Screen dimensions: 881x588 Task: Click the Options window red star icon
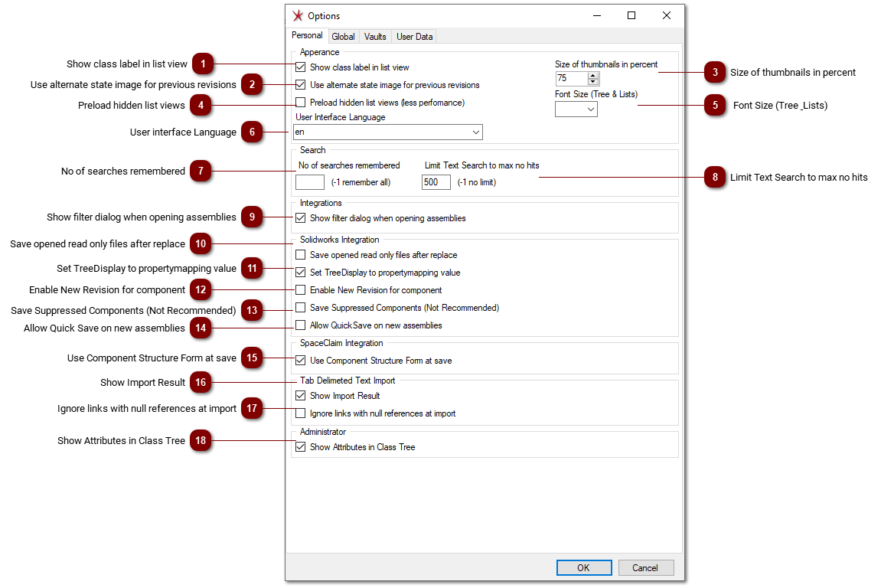click(x=298, y=16)
